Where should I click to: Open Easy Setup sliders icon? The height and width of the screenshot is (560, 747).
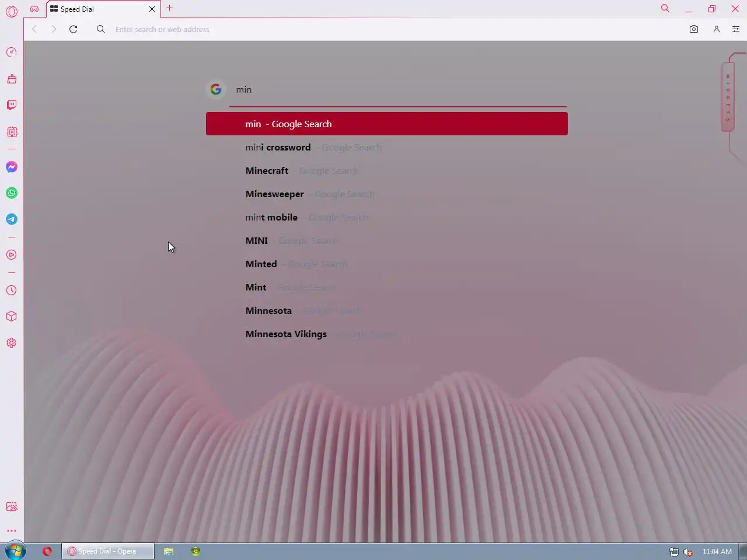(x=736, y=29)
